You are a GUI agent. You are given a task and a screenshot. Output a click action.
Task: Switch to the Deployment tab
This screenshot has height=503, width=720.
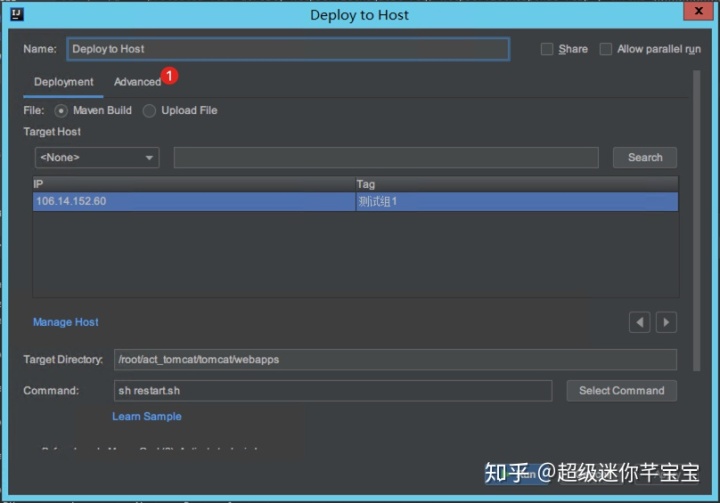(63, 82)
